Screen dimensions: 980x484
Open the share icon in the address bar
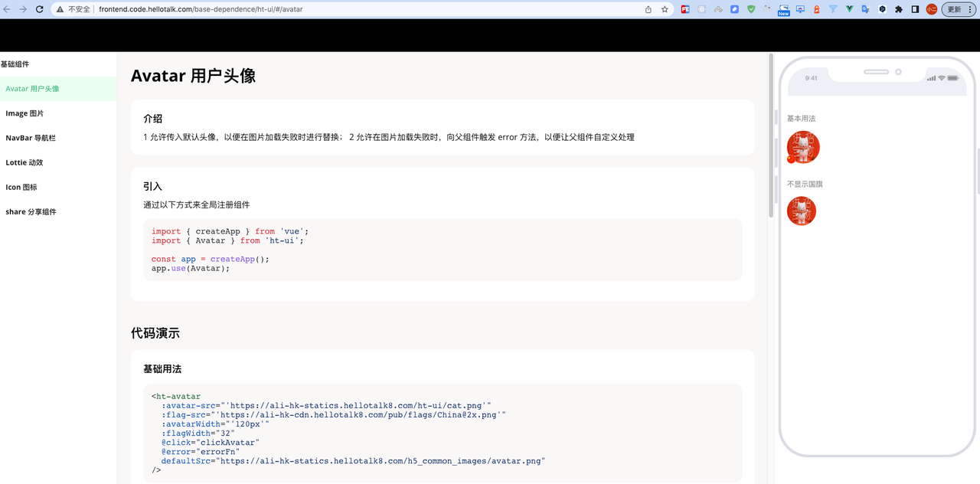tap(648, 9)
